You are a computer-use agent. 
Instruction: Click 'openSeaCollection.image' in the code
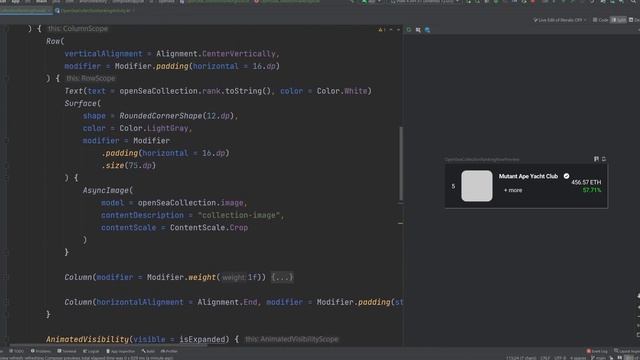pyautogui.click(x=191, y=202)
